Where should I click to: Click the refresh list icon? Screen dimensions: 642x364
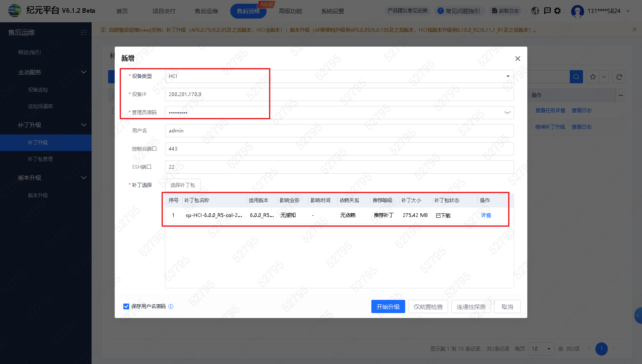619,77
